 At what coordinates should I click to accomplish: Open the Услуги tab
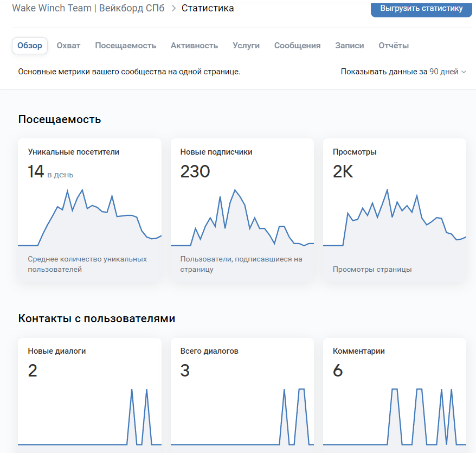(x=246, y=46)
